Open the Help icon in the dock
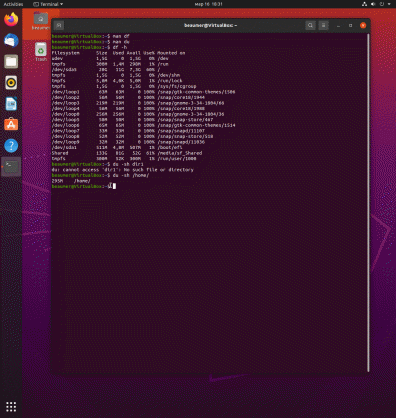This screenshot has height=418, width=396. (x=11, y=146)
